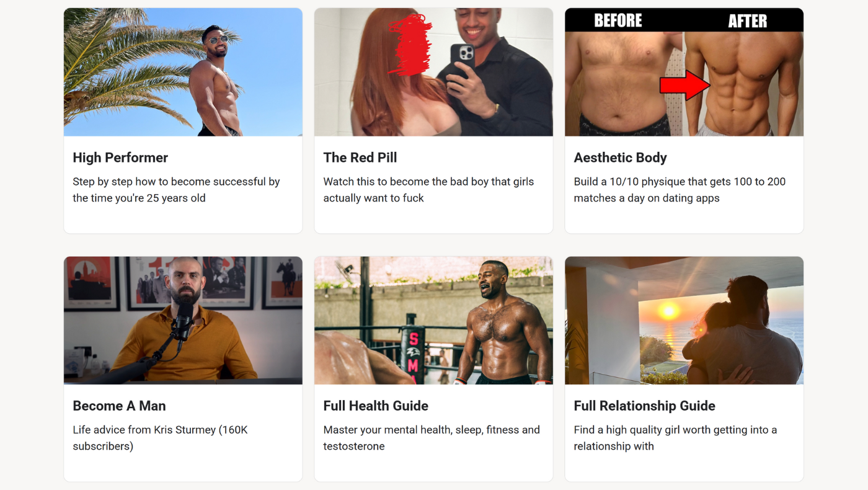Open the Full Relationship Guide sunset thumbnail
868x490 pixels.
click(x=684, y=321)
